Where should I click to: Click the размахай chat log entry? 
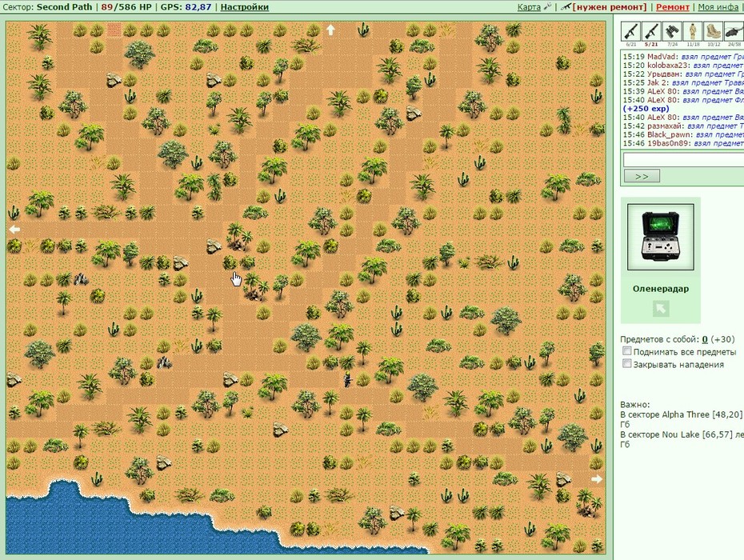683,126
